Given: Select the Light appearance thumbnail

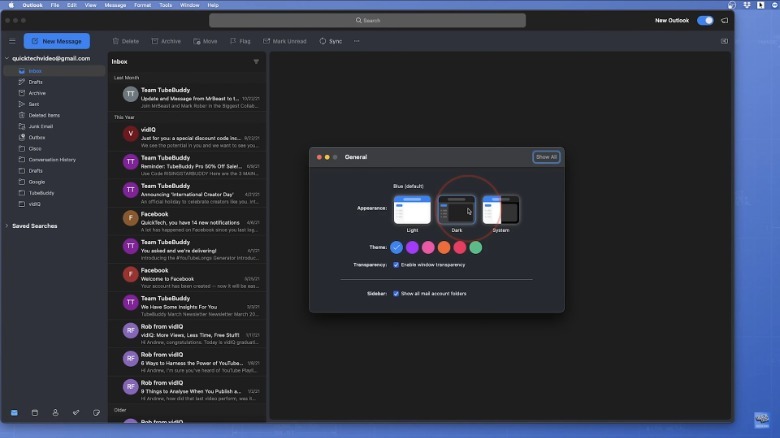Looking at the screenshot, I should [x=412, y=210].
